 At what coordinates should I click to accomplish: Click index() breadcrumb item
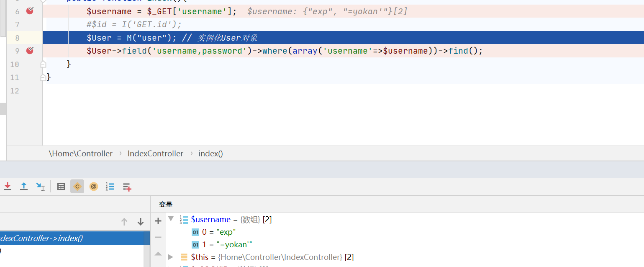(210, 154)
